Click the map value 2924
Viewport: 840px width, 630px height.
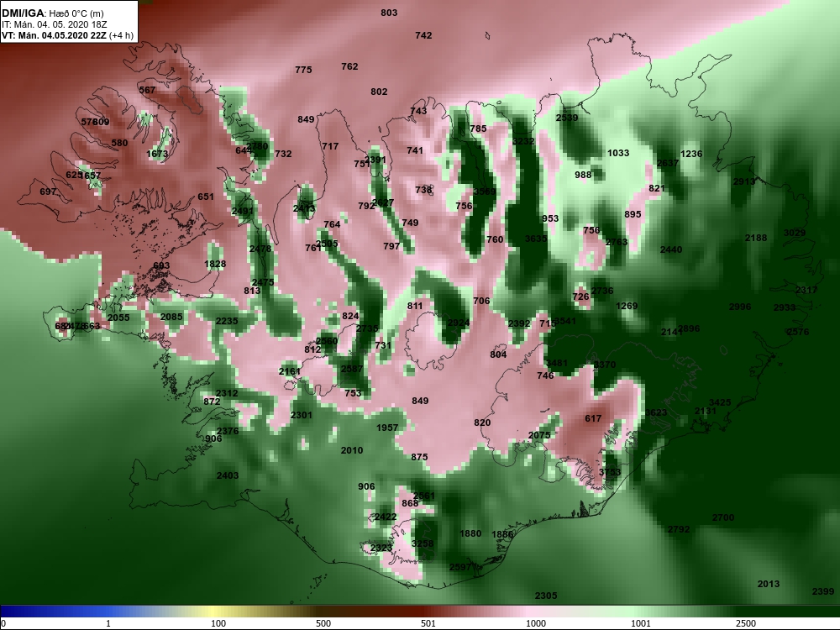click(459, 323)
